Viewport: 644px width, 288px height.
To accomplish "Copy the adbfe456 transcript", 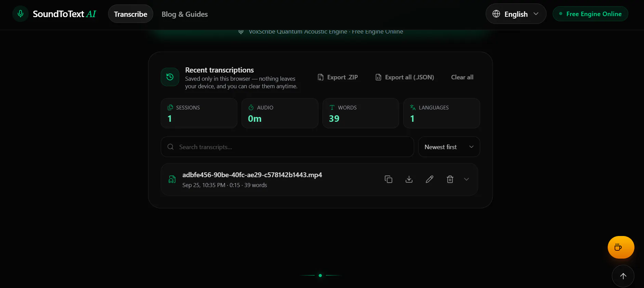I will point(389,179).
